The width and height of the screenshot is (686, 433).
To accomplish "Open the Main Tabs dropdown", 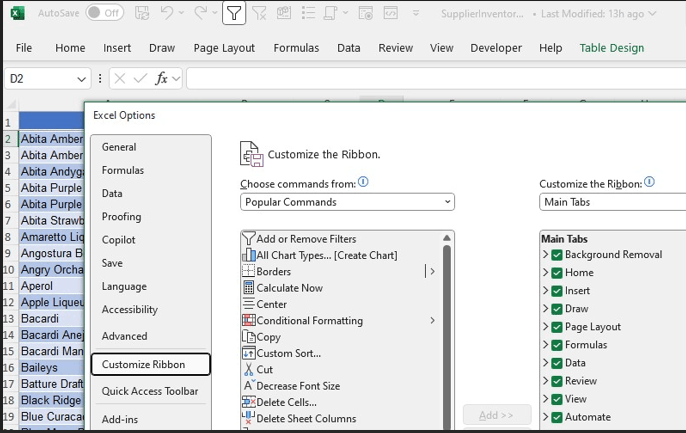I will 612,202.
